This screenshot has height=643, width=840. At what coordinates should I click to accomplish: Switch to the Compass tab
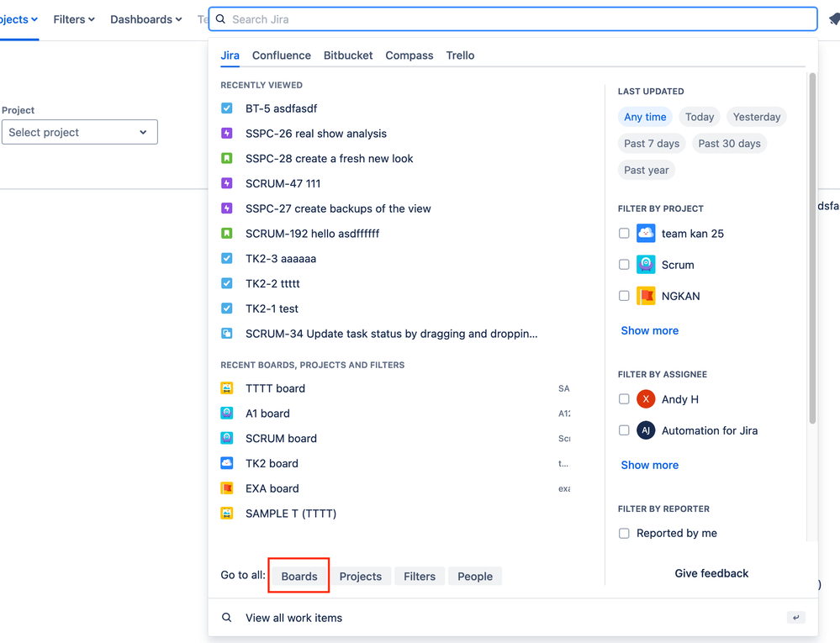tap(409, 55)
